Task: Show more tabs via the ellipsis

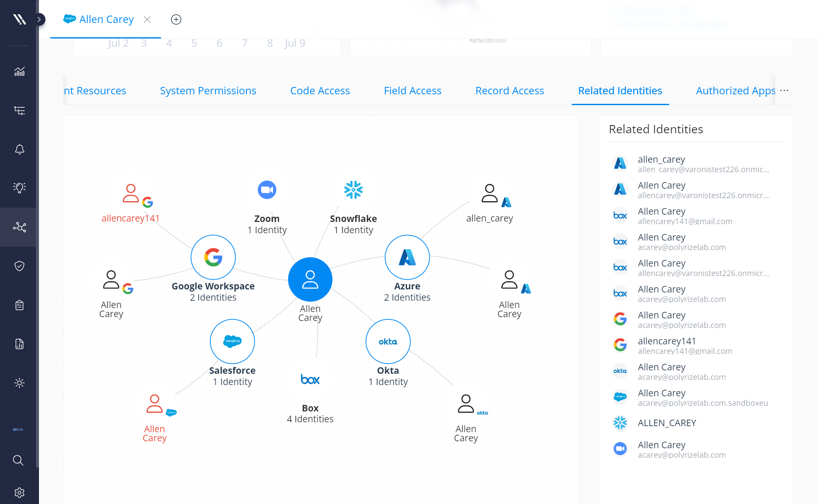Action: click(x=784, y=90)
